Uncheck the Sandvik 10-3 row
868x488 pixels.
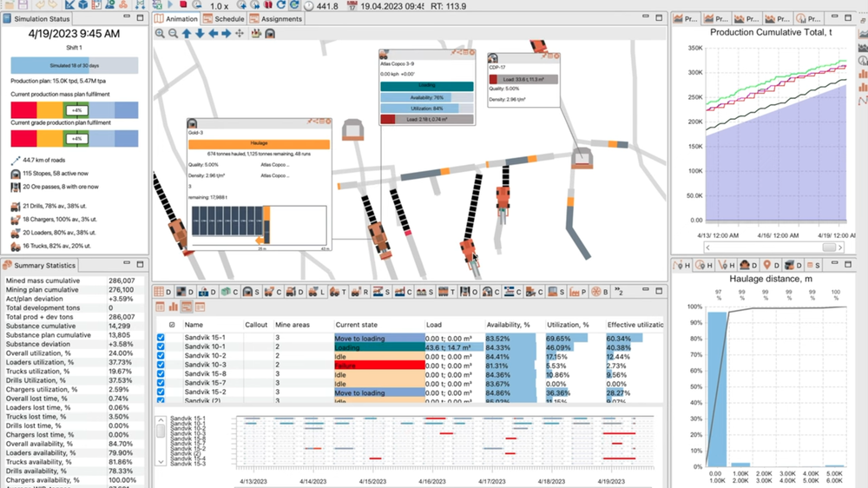tap(161, 365)
